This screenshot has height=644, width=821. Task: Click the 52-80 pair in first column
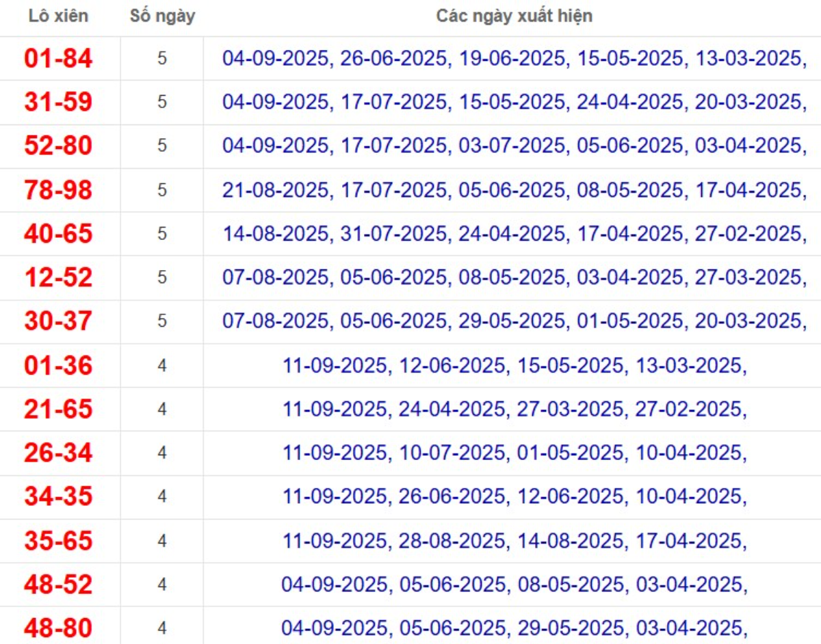58,146
